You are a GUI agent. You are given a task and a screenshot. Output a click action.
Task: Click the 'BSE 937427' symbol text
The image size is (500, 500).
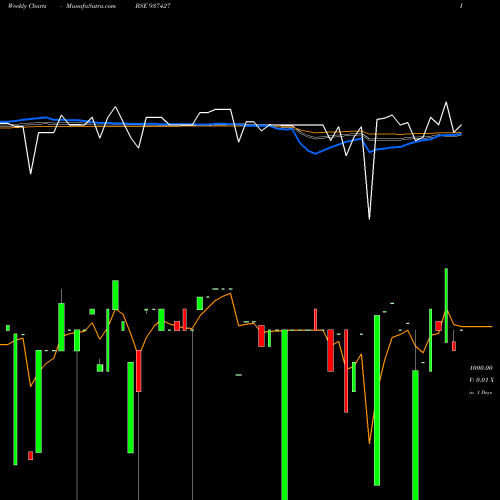(x=153, y=6)
